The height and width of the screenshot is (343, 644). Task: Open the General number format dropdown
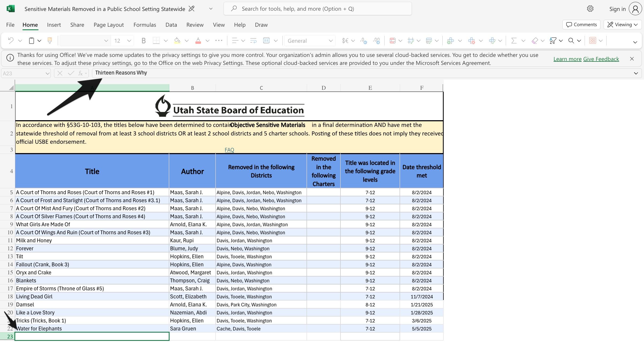pos(310,41)
